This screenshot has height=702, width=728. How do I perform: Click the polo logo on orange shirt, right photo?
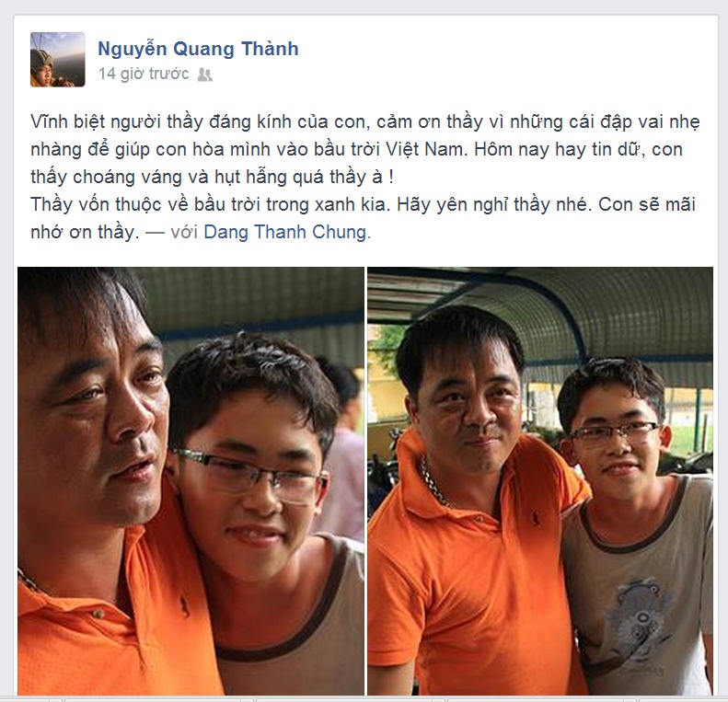pos(535,519)
